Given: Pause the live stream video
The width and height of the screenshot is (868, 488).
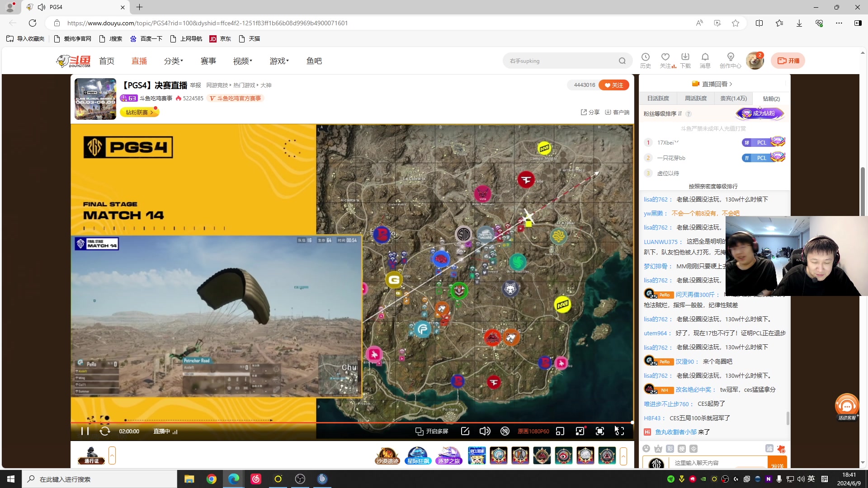Looking at the screenshot, I should coord(85,431).
